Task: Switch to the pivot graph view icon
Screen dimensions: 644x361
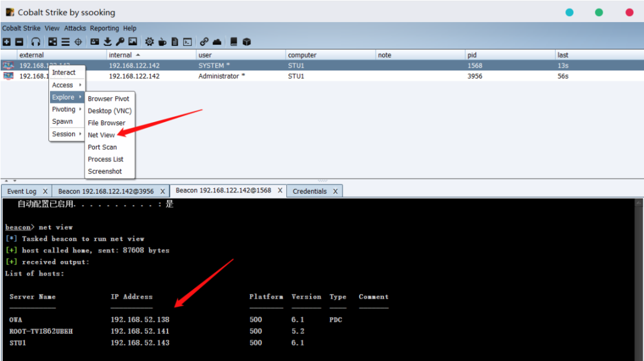Action: point(52,42)
